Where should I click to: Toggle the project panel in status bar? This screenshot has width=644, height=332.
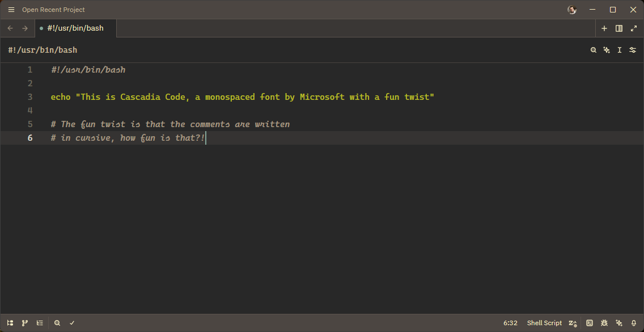[x=10, y=323]
